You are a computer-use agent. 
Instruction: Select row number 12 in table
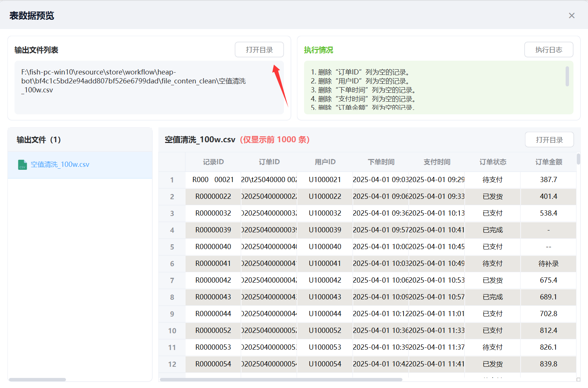click(172, 364)
